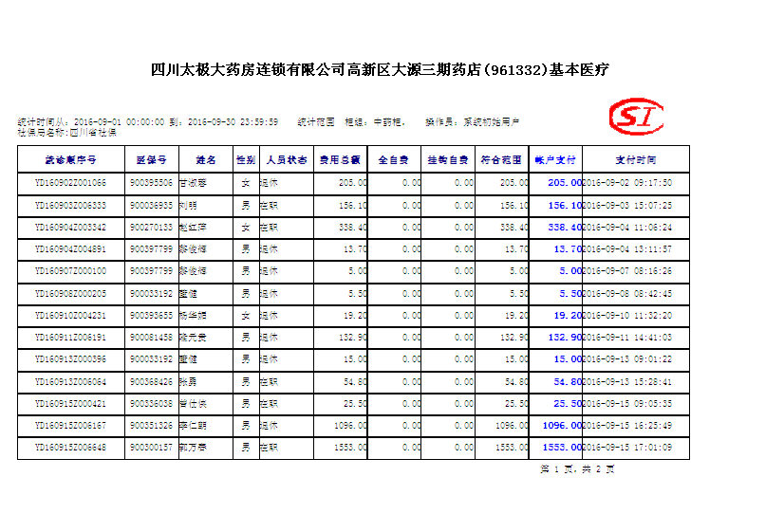Click payment time 2016-09-13 15:28:41
This screenshot has height=532, width=784.
627,381
